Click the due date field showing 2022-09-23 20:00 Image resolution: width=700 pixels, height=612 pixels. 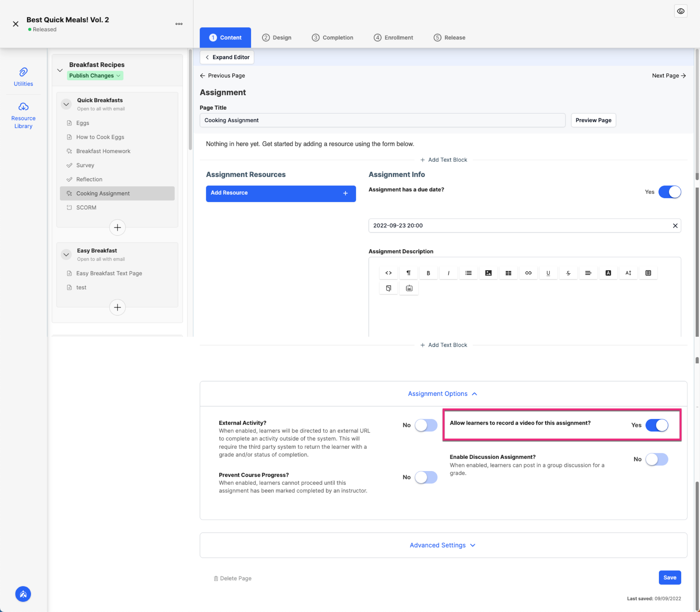point(525,226)
